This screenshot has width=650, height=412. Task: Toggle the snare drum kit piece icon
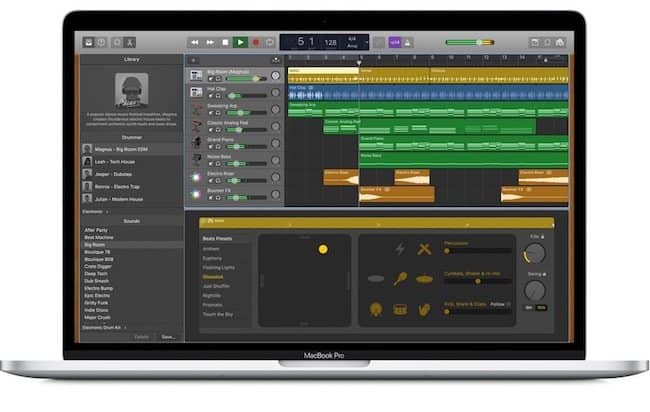(400, 310)
